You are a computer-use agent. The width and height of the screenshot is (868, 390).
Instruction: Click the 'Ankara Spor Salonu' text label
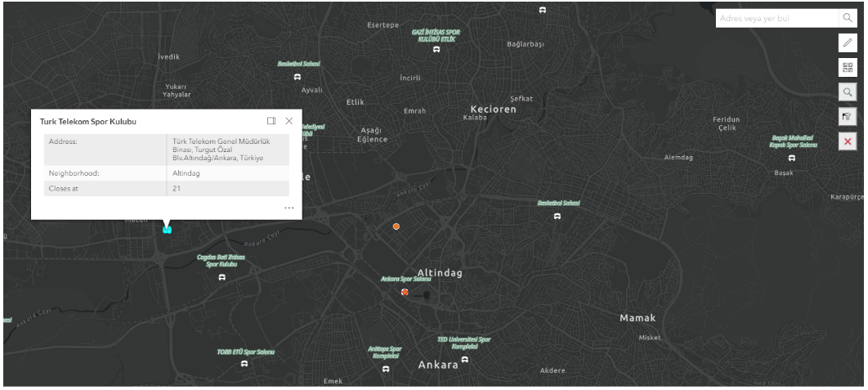click(405, 279)
